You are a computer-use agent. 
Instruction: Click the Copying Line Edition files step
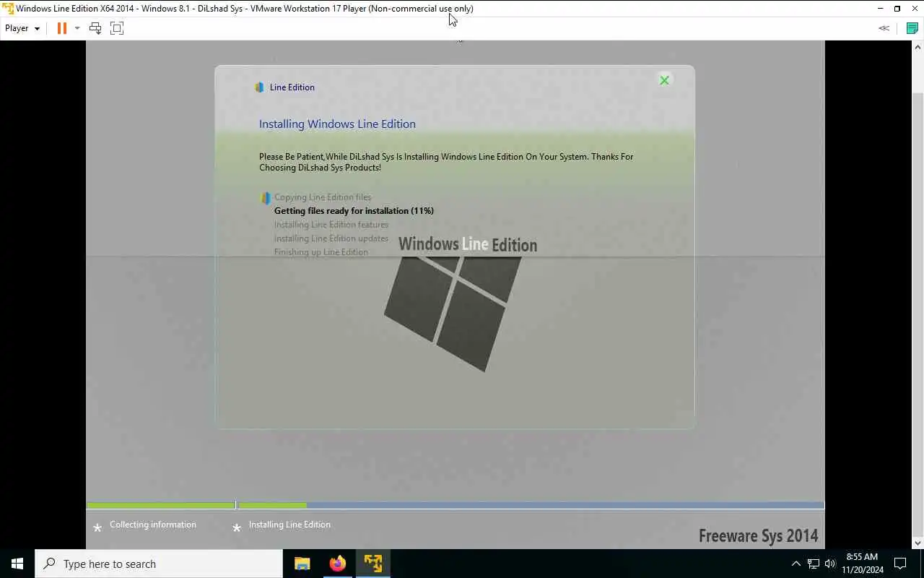tap(323, 197)
